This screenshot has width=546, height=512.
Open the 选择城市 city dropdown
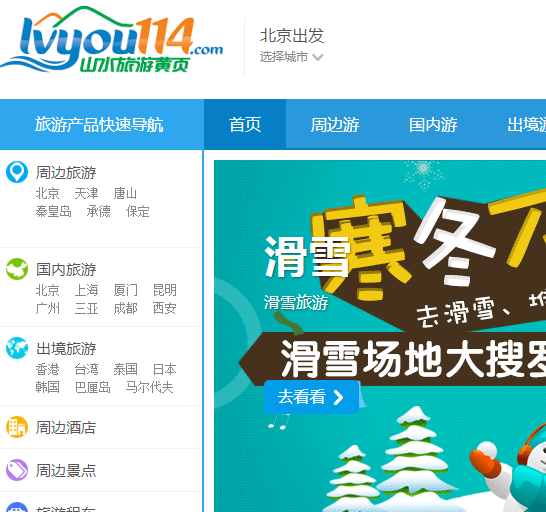coord(291,57)
